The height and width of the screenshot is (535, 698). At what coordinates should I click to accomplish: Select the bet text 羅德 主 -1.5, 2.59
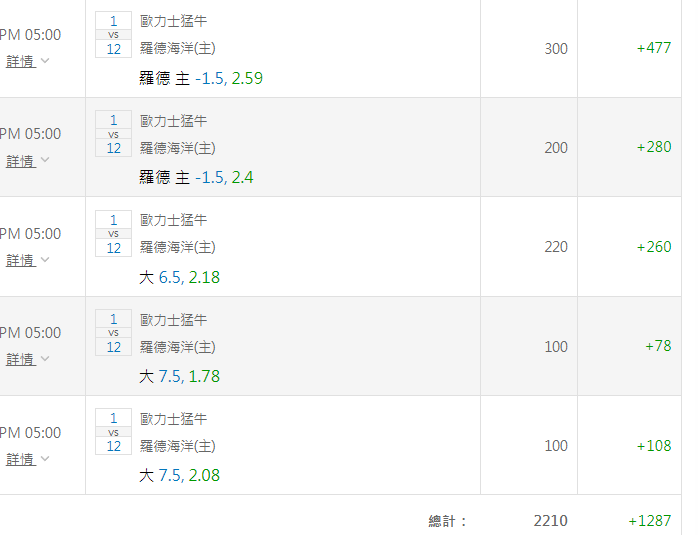[x=201, y=78]
